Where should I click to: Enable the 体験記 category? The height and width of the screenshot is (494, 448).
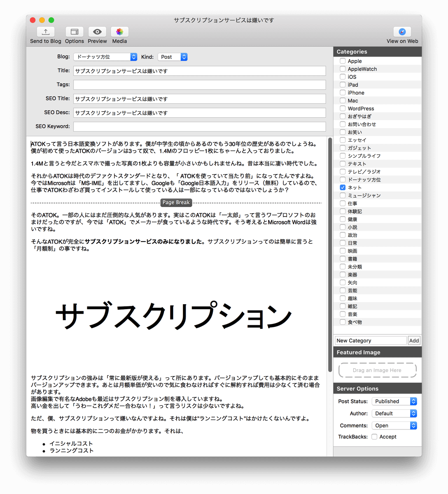(343, 211)
